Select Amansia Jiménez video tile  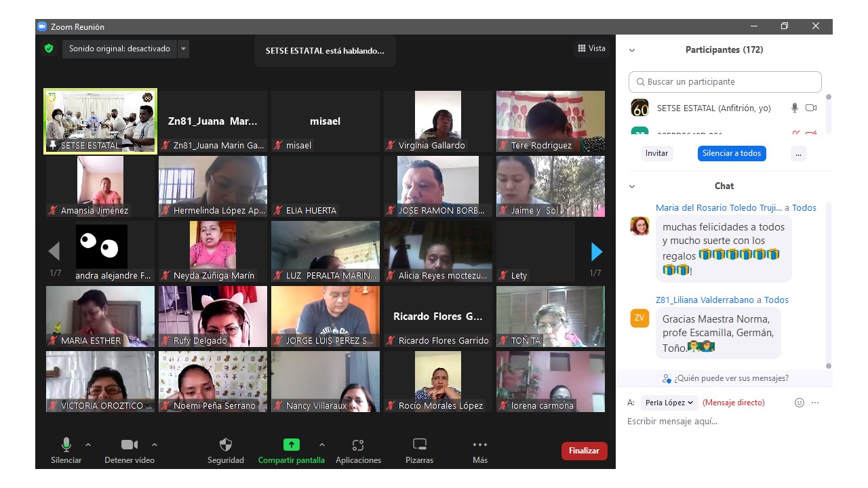(100, 186)
